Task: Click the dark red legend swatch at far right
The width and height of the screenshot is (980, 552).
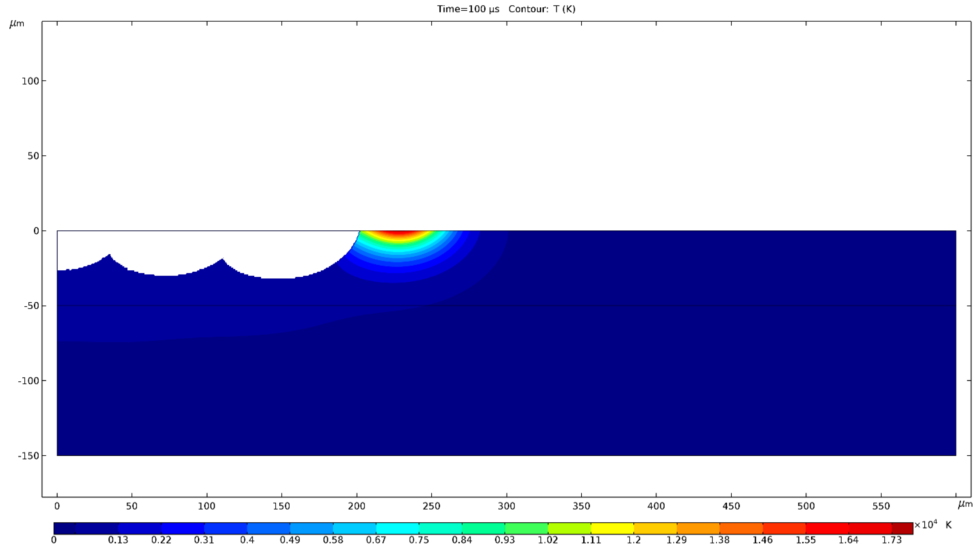Action: pos(902,528)
